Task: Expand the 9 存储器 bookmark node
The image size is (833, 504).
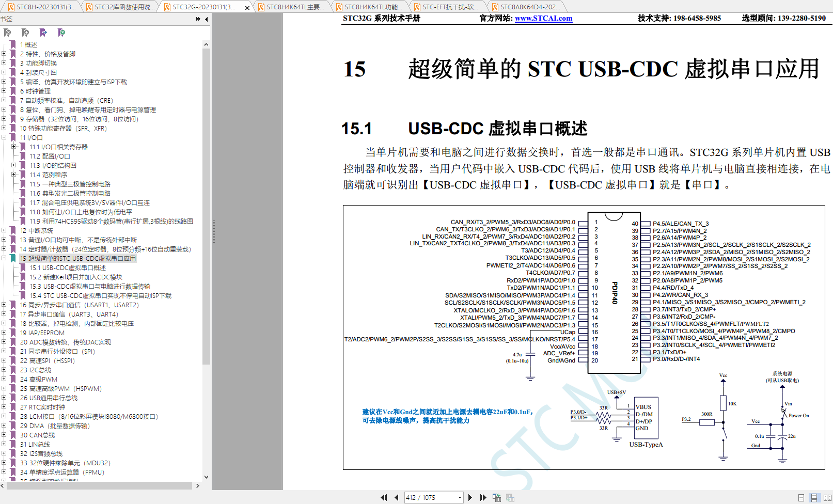Action: (x=4, y=119)
